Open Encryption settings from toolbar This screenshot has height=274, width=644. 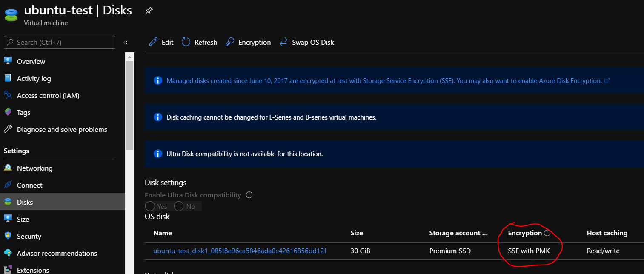(x=255, y=43)
